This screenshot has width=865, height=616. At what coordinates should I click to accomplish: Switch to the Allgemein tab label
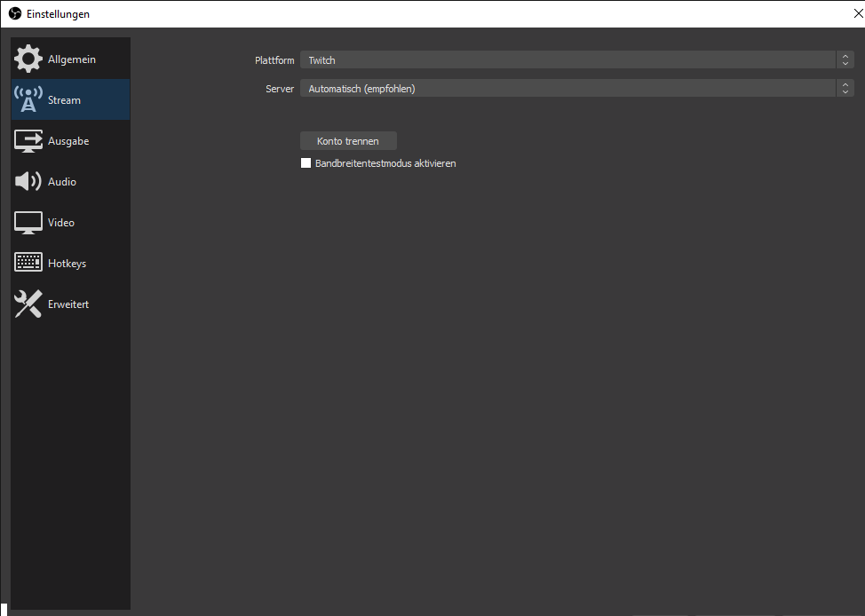(x=72, y=59)
